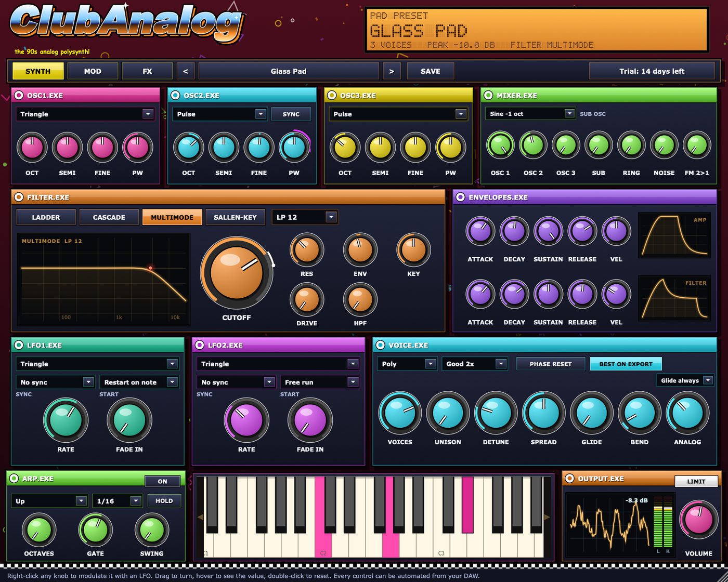
Task: Click the output VOLUME knob
Action: click(x=698, y=520)
